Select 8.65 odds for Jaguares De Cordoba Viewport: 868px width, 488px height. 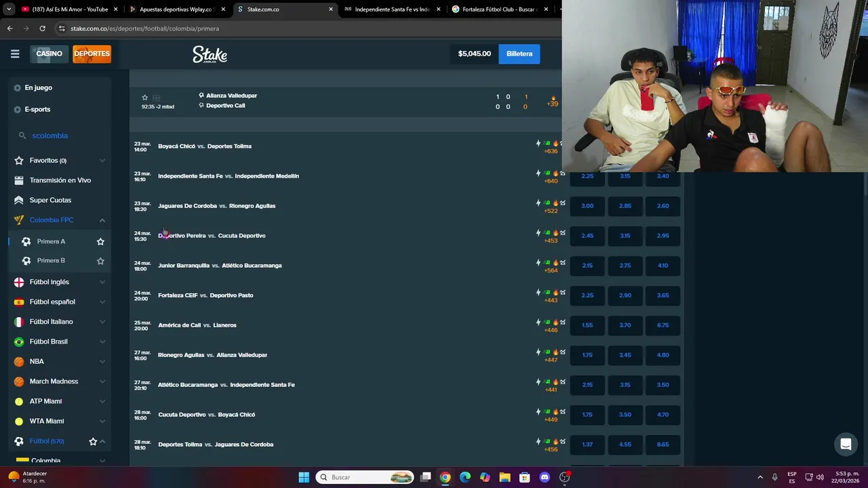[x=663, y=444]
